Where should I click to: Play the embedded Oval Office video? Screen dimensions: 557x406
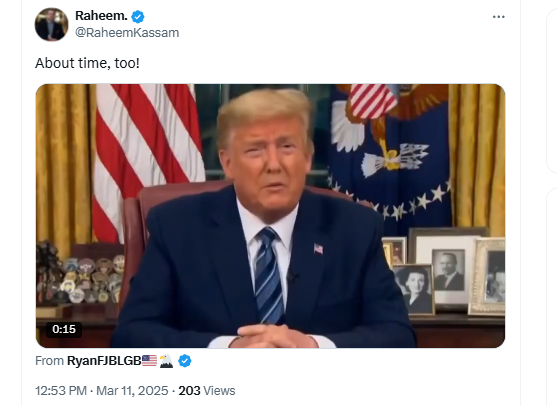click(270, 216)
